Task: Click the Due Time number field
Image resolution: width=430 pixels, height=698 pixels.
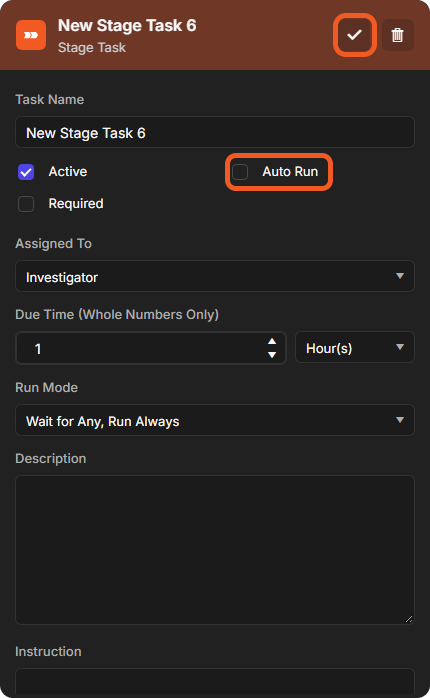Action: pos(150,348)
